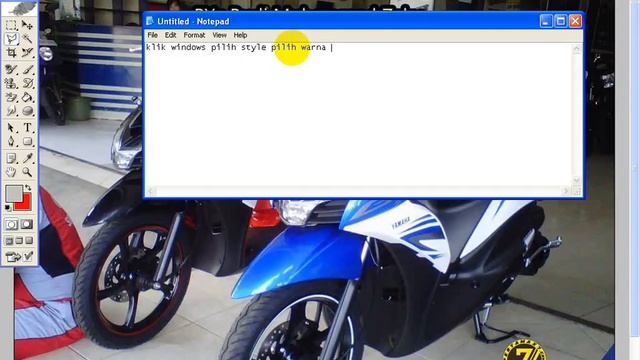Select the Eraser tool
This screenshot has width=640, height=360.
[x=11, y=98]
